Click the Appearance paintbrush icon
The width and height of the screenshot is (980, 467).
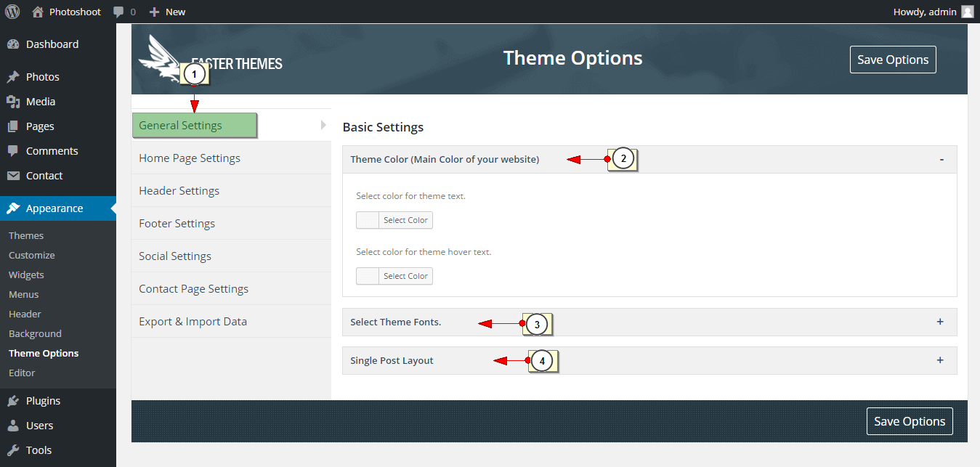click(13, 208)
